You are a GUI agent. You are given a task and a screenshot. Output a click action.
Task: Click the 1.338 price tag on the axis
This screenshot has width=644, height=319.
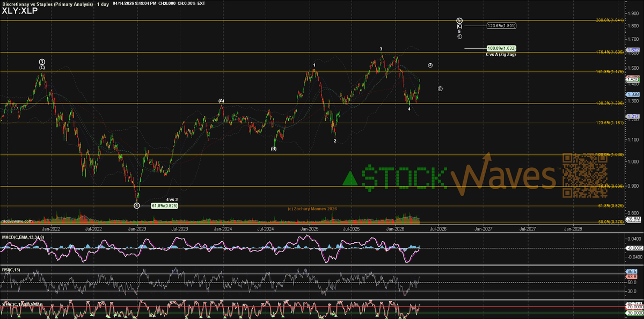[632, 94]
